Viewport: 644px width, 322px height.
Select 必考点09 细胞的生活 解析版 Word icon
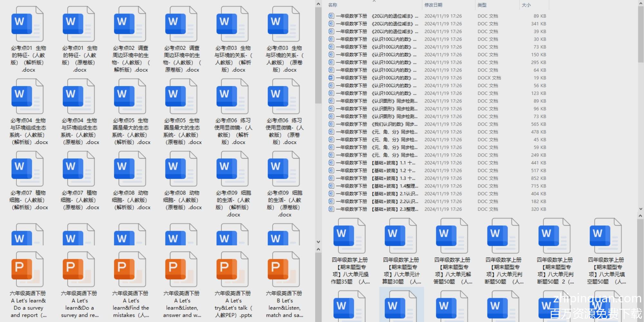coord(232,169)
